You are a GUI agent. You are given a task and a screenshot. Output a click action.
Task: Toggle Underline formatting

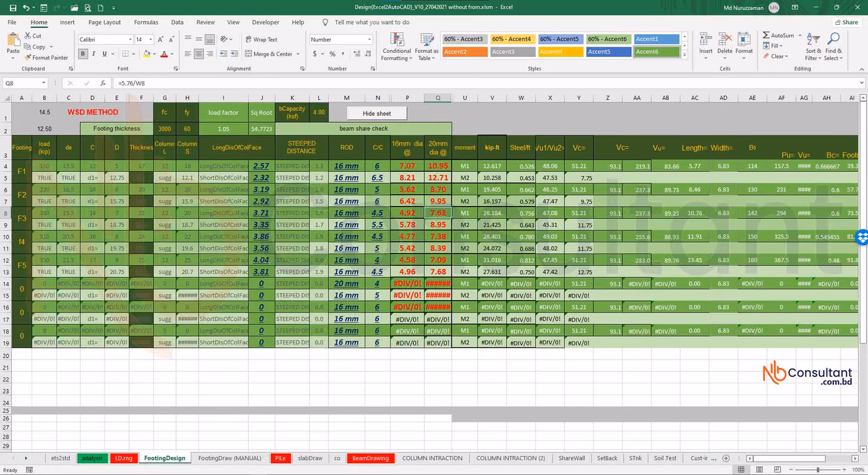coord(105,54)
